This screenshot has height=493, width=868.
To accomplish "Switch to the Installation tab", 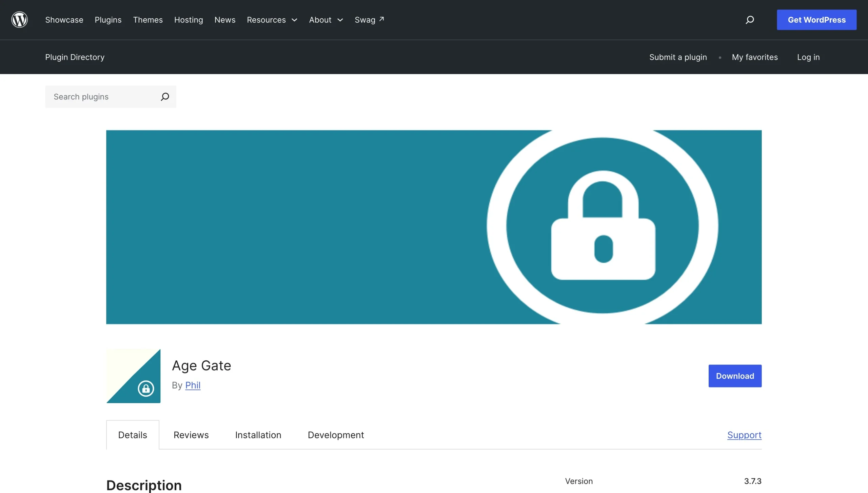I will click(258, 435).
